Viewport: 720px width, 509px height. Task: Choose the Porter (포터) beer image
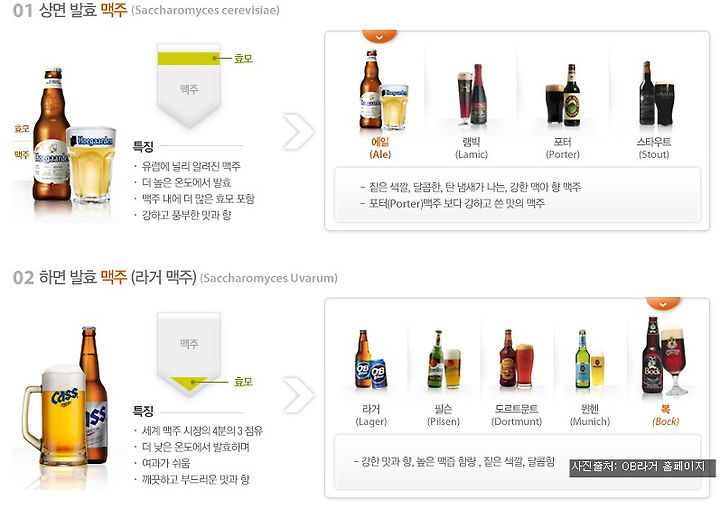[563, 95]
